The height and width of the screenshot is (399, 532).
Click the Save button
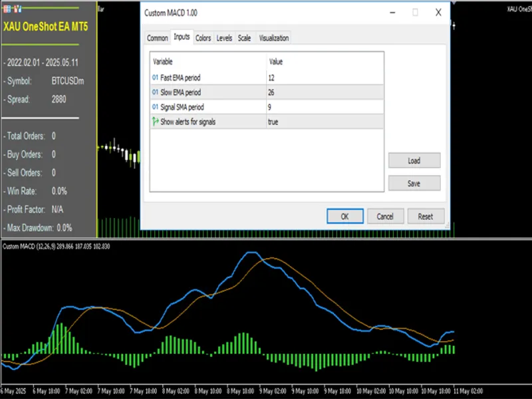[414, 184]
